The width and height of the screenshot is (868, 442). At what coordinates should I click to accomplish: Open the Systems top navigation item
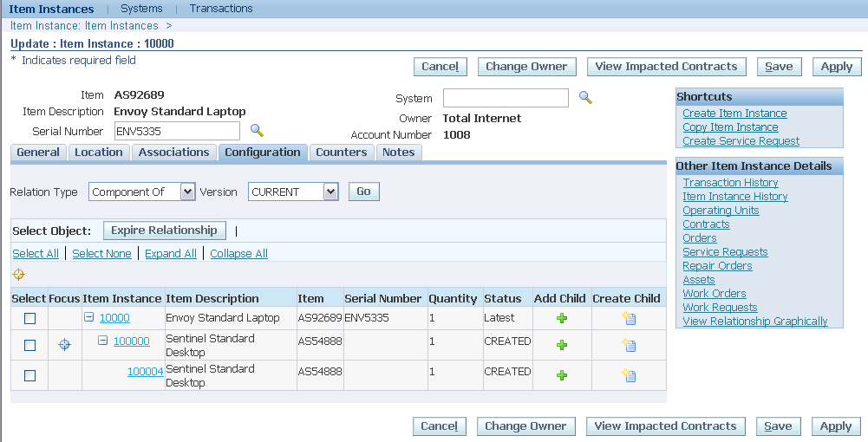(x=141, y=9)
